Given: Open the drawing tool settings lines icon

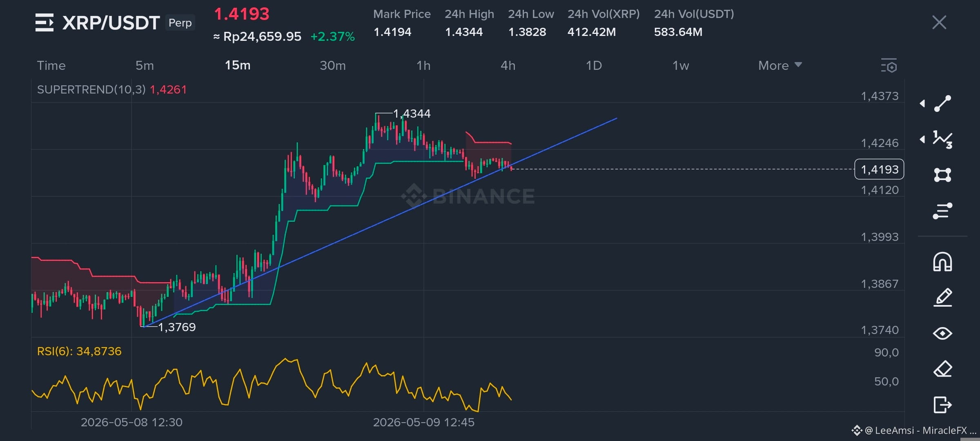Looking at the screenshot, I should (x=942, y=211).
